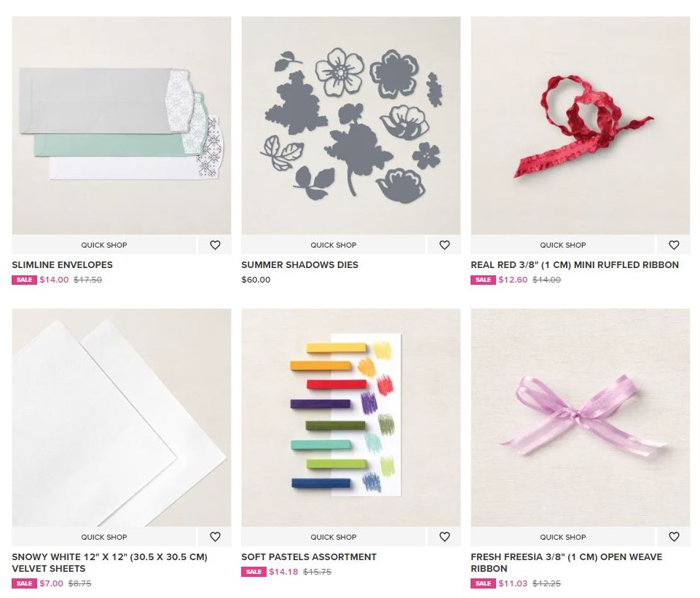Open Quick Shop for Summer Shadows Dies
700x598 pixels.
(x=334, y=245)
